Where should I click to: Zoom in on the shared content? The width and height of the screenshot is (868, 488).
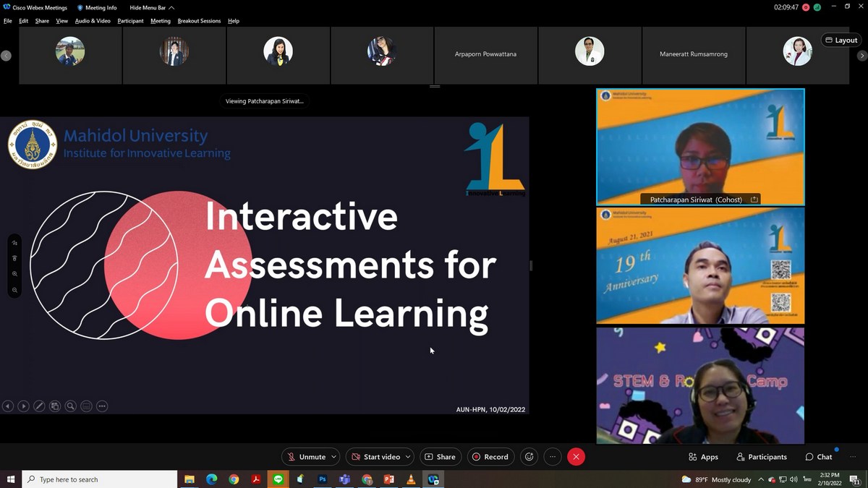click(x=14, y=274)
